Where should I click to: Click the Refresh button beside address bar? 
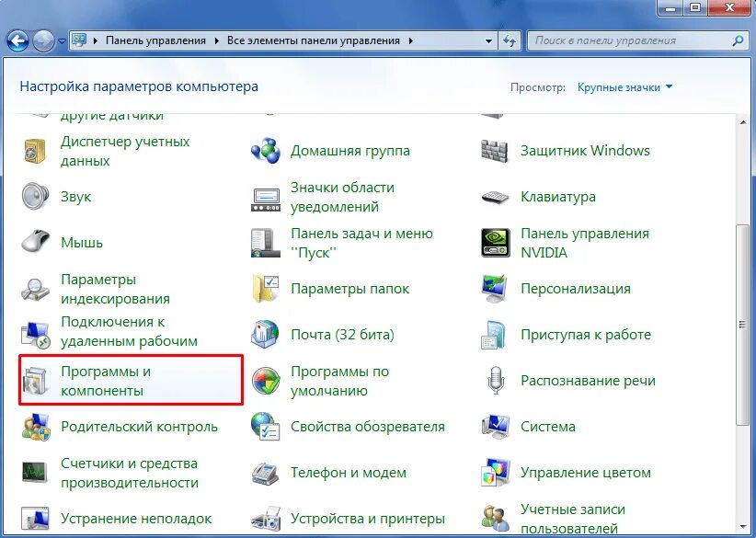coord(510,41)
